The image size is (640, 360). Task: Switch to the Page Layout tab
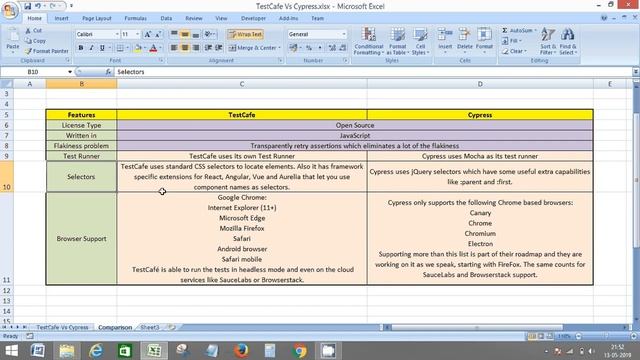(x=97, y=18)
